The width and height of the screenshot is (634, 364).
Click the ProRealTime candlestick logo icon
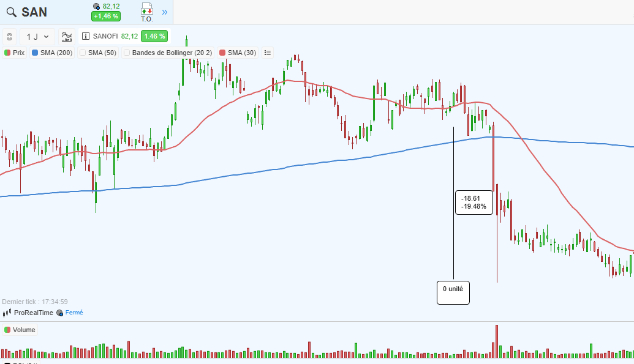click(7, 313)
